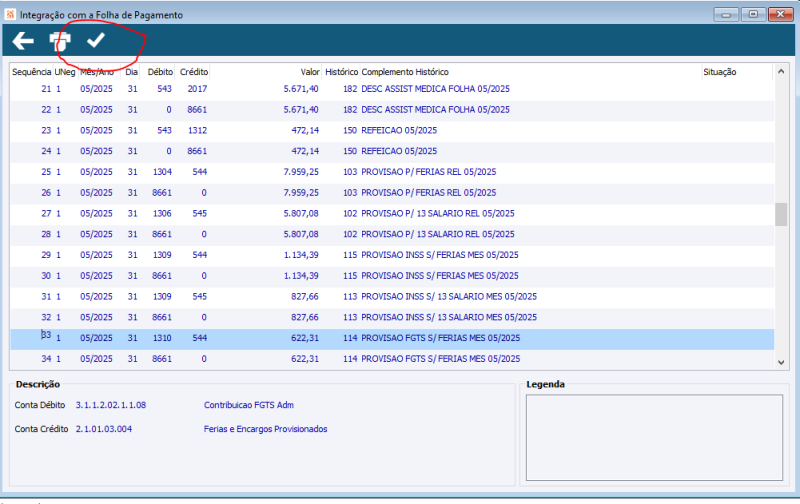Click the Débito column header
Screen dimensions: 800x504
(160, 72)
